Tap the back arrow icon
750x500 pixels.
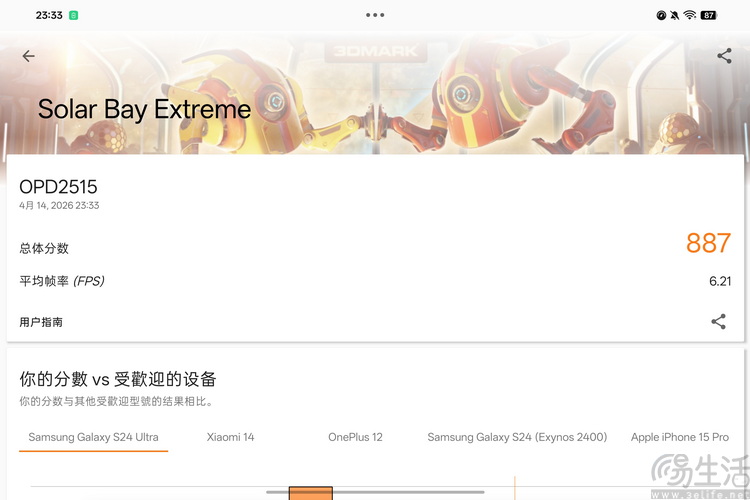pos(28,56)
